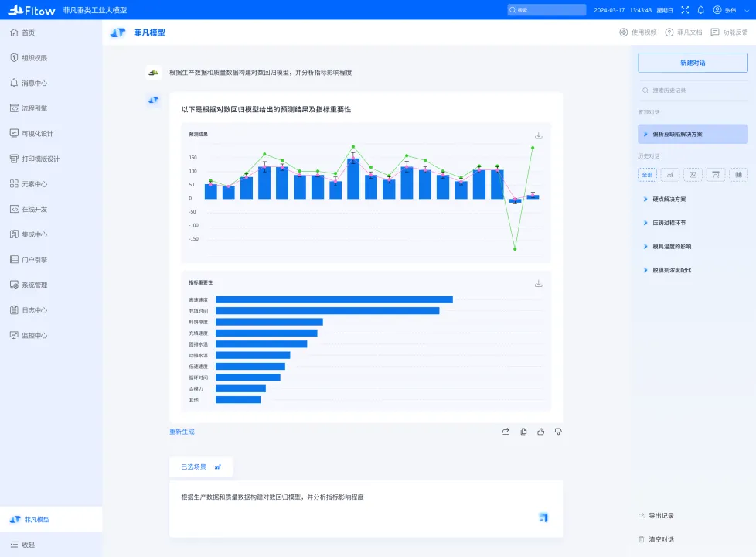The height and width of the screenshot is (557, 756).
Task: Click the 系统管理 icon in sidebar
Action: 14,285
